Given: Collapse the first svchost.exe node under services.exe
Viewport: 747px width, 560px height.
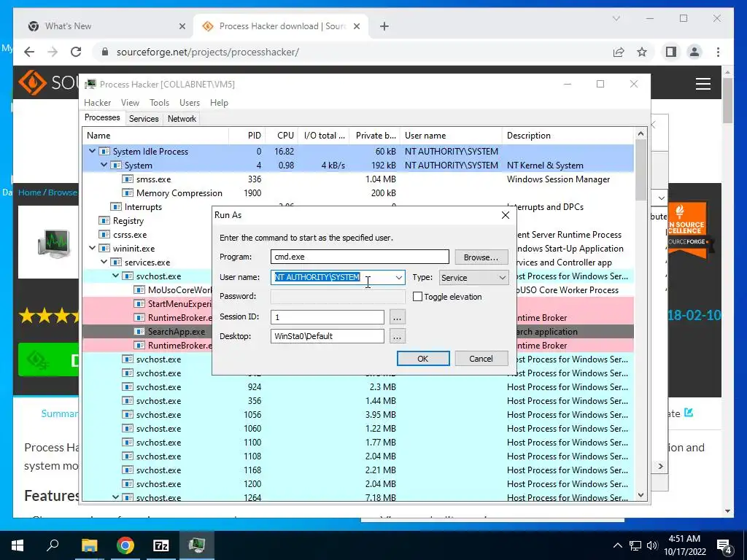Looking at the screenshot, I should (x=116, y=276).
